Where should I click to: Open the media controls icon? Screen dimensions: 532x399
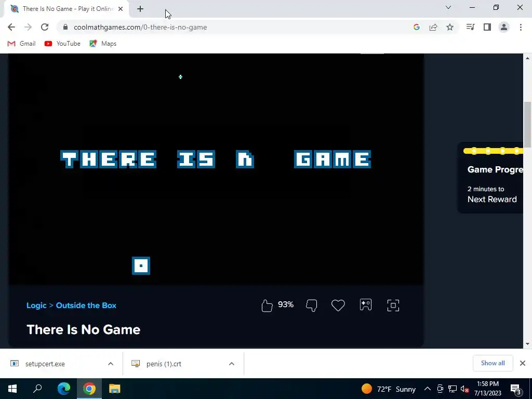pos(470,27)
